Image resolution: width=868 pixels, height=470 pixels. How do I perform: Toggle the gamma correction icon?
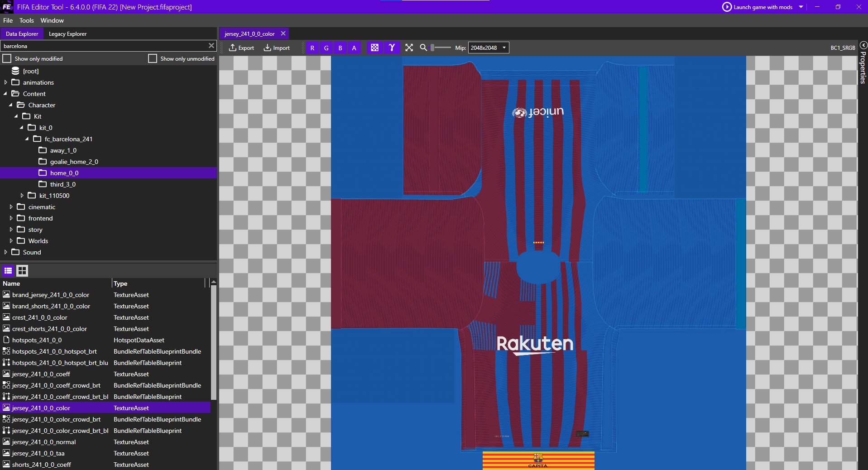(391, 48)
